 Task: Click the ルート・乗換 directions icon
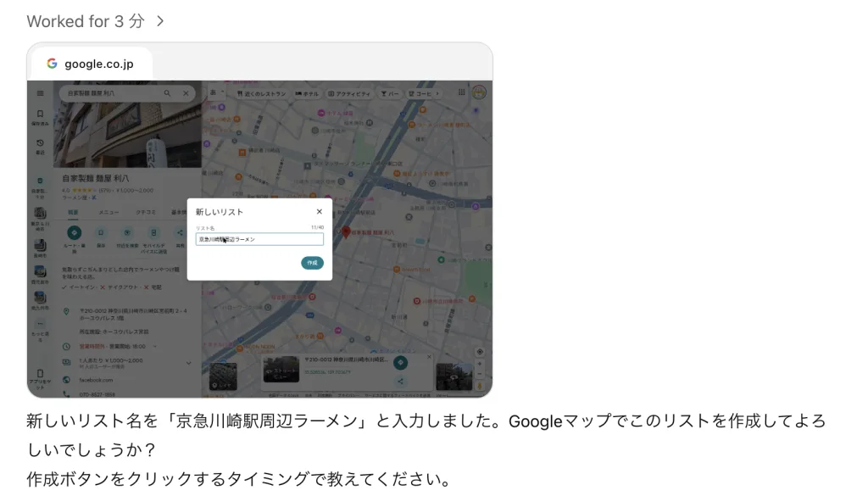pos(75,233)
